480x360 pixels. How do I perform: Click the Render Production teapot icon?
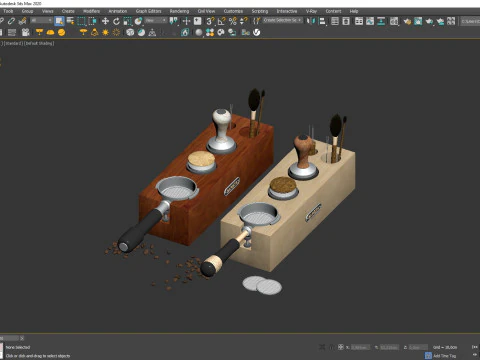tap(429, 21)
